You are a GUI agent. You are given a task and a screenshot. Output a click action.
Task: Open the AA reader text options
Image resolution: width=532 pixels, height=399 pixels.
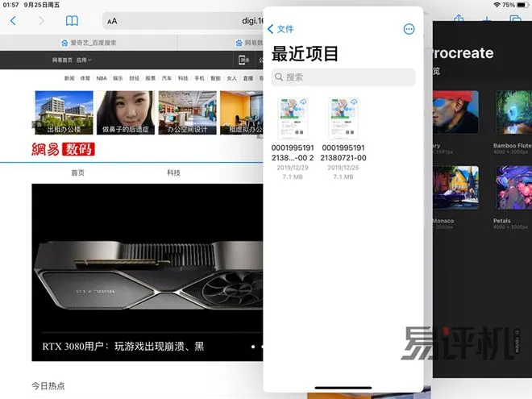coord(112,22)
